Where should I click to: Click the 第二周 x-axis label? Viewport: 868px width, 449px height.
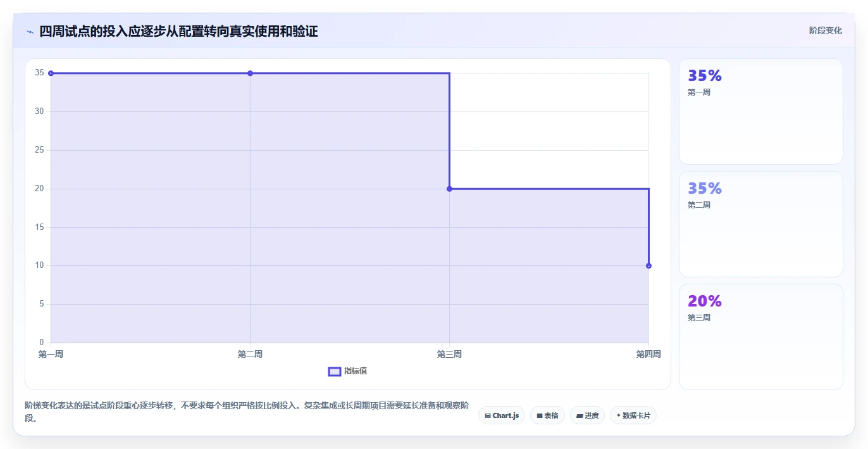[x=250, y=354]
